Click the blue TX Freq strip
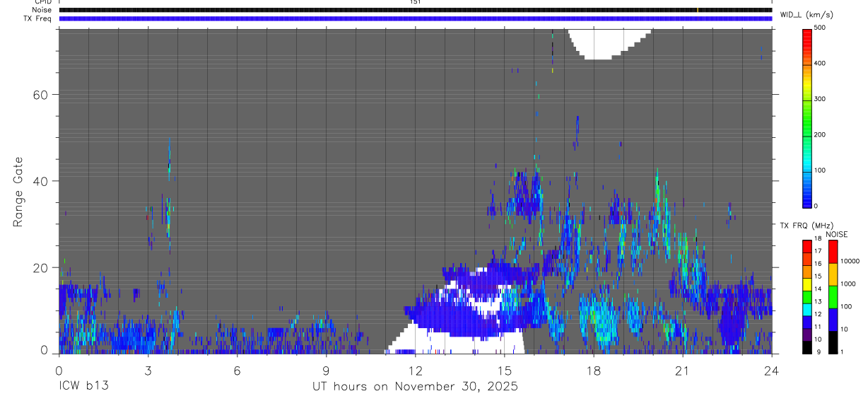Image resolution: width=868 pixels, height=401 pixels. pyautogui.click(x=415, y=18)
